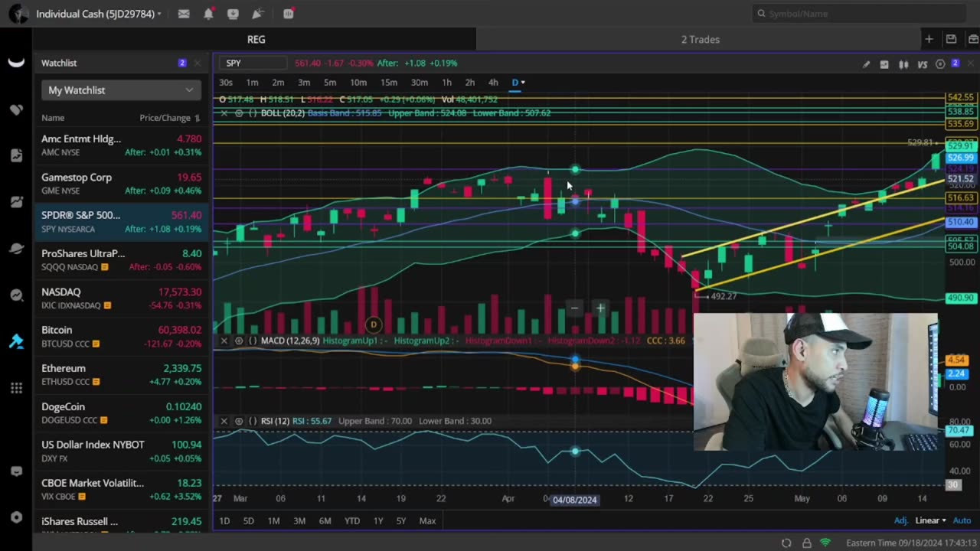Image resolution: width=980 pixels, height=551 pixels.
Task: Set chart range to YTD
Action: click(x=351, y=521)
